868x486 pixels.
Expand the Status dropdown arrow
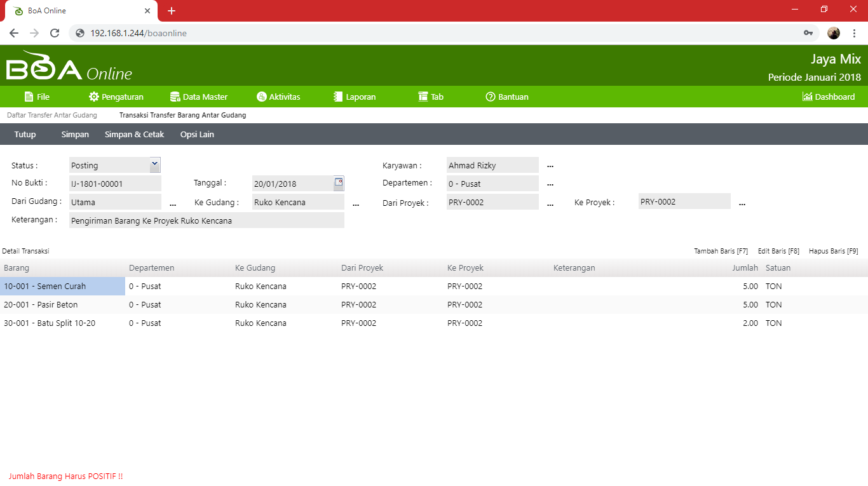click(154, 165)
